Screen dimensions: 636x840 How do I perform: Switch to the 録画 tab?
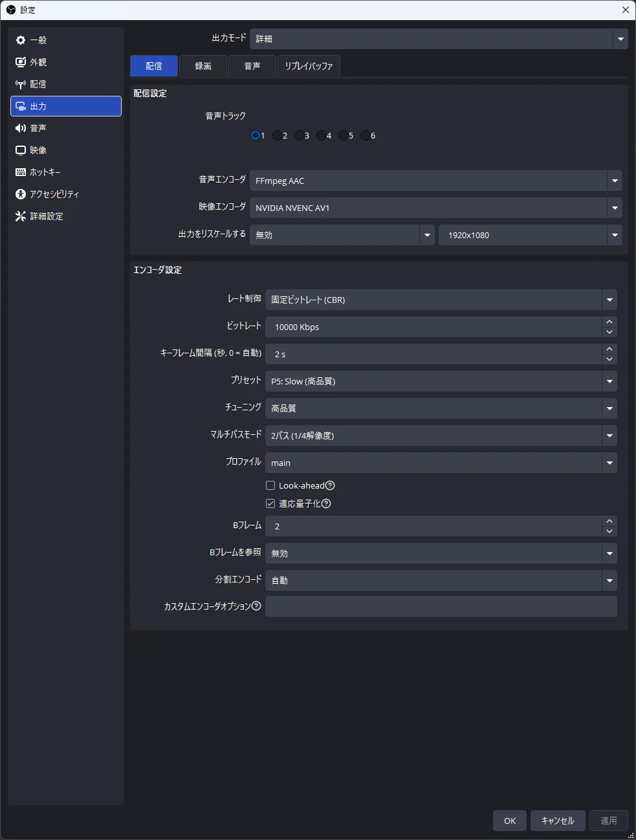pos(203,66)
